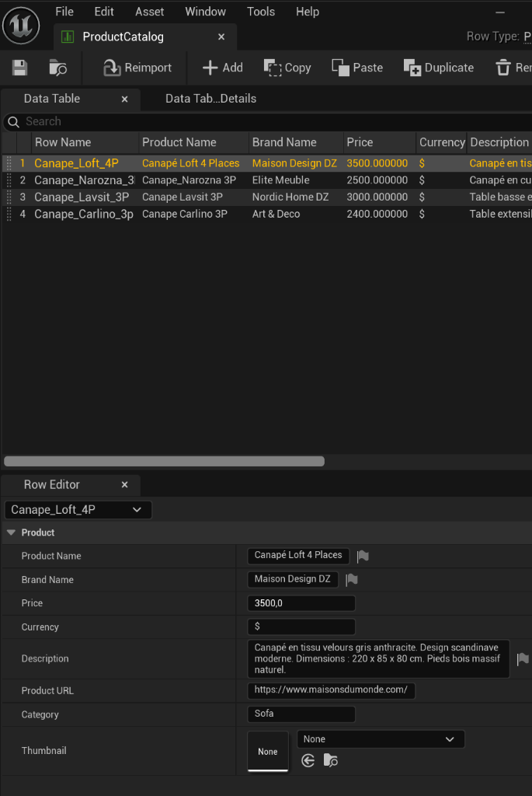
Task: Reimport the data table
Action: pos(137,68)
